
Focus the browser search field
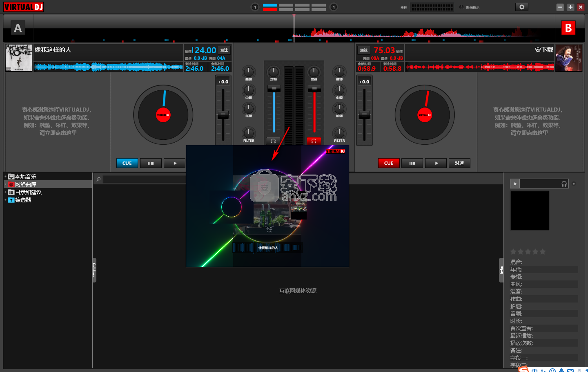click(x=145, y=179)
